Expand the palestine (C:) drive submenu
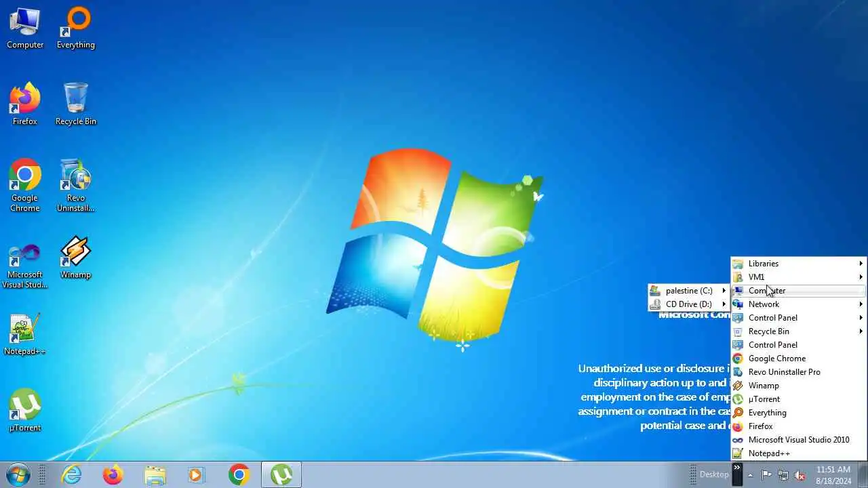 pyautogui.click(x=688, y=291)
